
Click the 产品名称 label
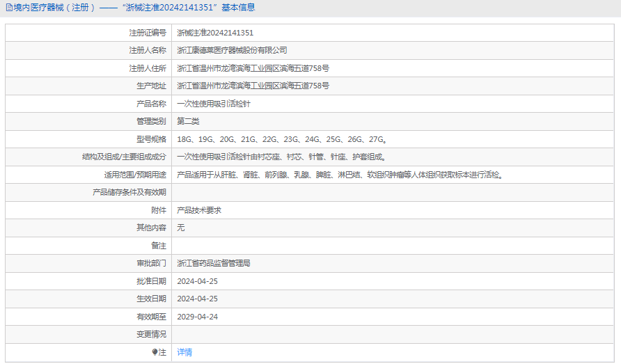tap(151, 104)
